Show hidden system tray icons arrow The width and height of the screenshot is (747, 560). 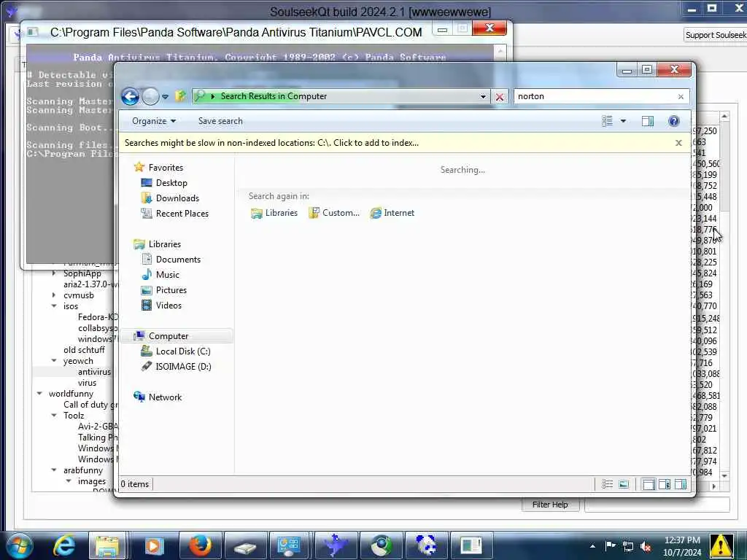click(592, 546)
